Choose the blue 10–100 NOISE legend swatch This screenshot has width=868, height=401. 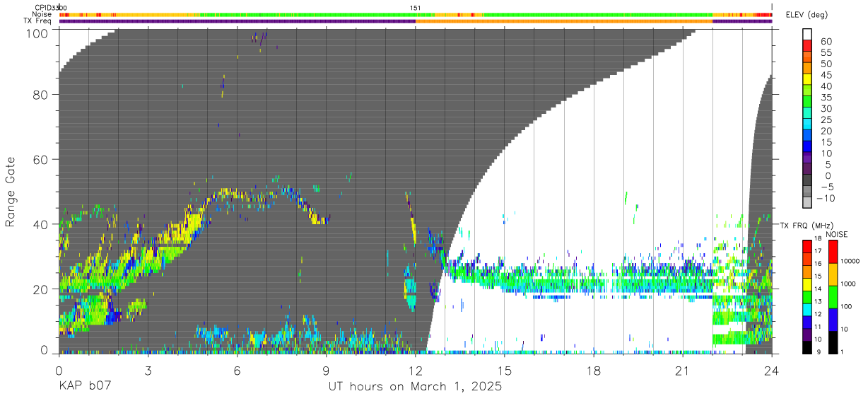click(x=832, y=319)
